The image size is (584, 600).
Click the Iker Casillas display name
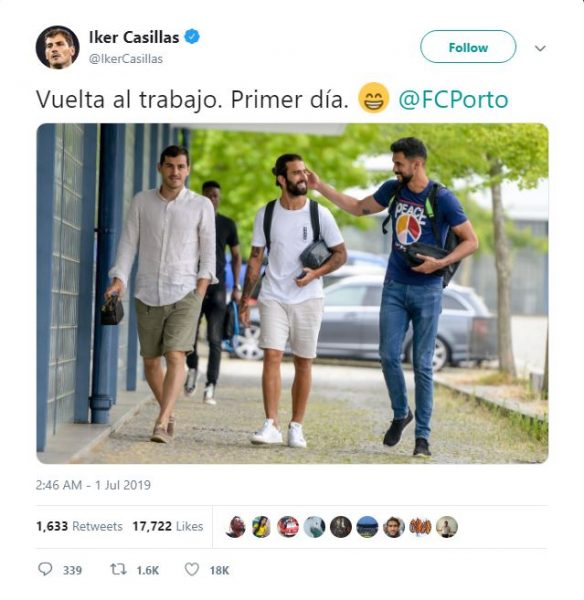(134, 38)
